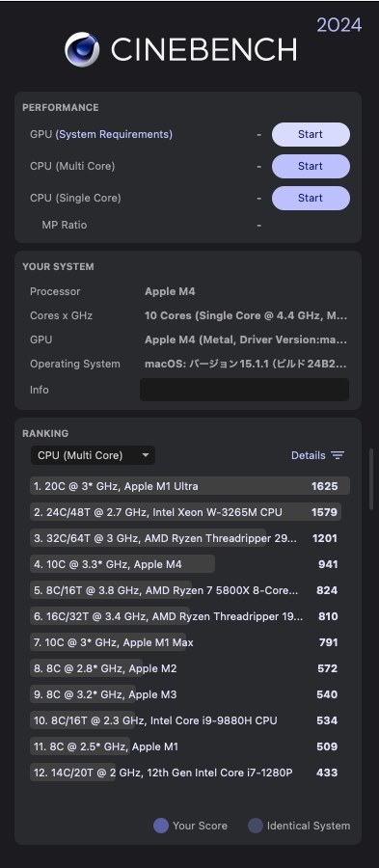Click the Identical System legend circle
This screenshot has height=868, width=379.
tap(255, 826)
